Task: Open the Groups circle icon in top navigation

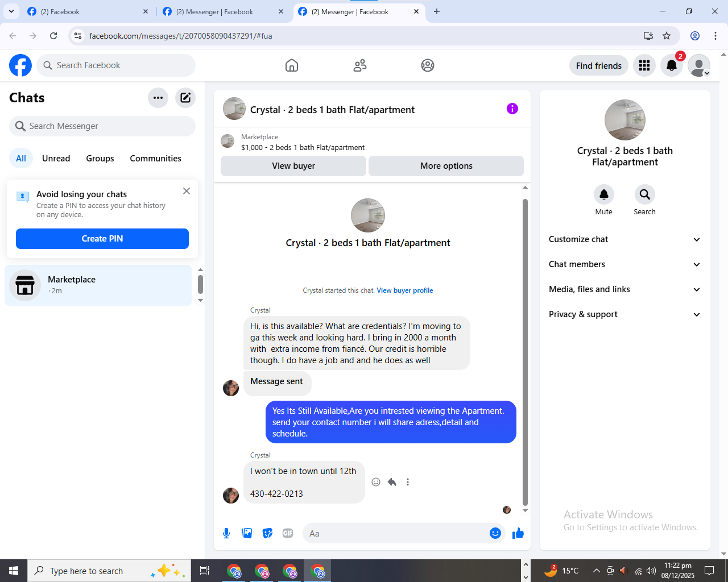Action: tap(428, 65)
